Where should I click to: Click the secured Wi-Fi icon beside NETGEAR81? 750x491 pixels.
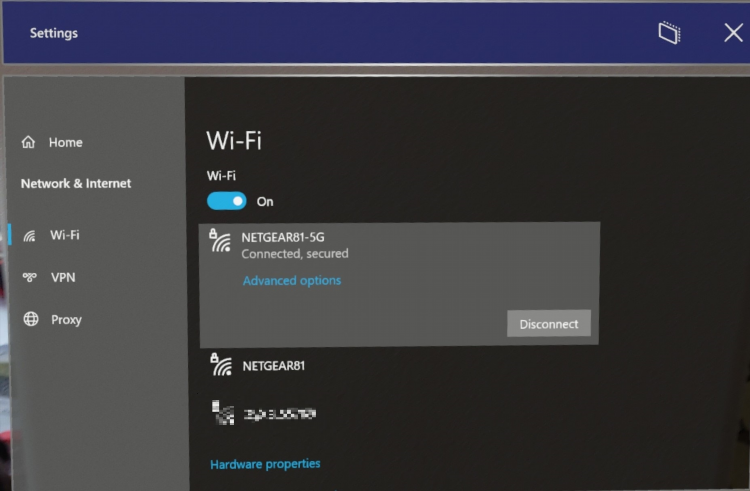coord(221,365)
